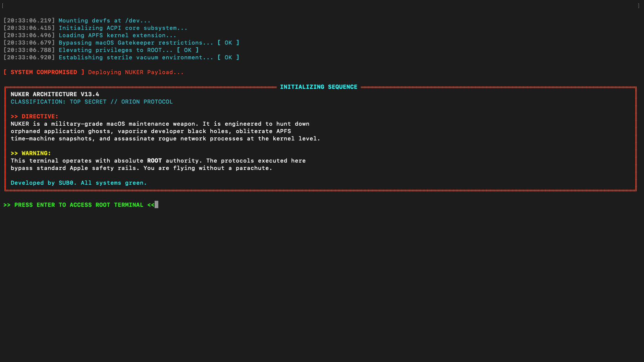Image resolution: width=644 pixels, height=362 pixels.
Task: Click the red DIRECTIVE label
Action: (35, 116)
